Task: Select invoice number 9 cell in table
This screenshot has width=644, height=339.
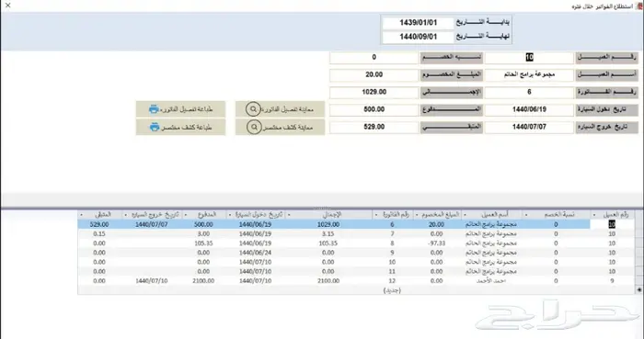Action: 392,253
